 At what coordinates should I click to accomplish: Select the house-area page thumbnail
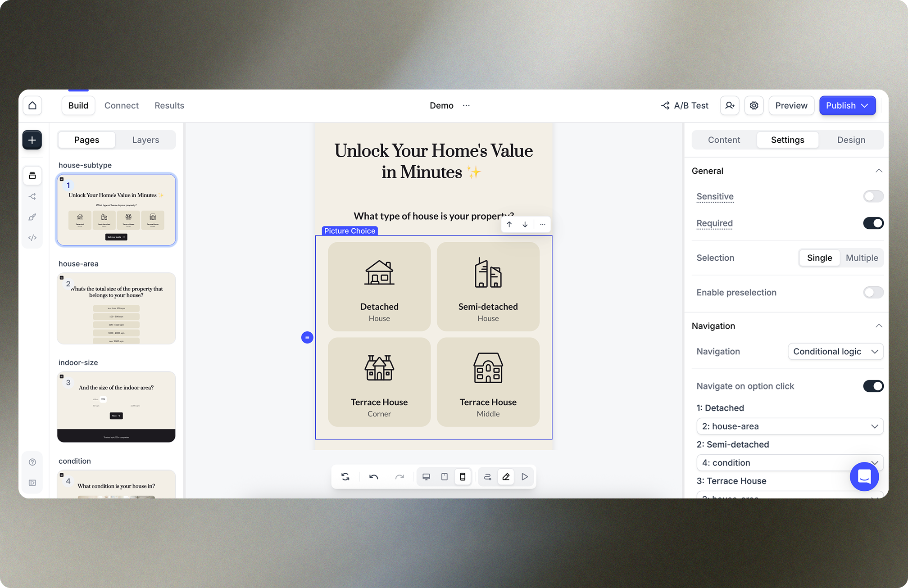116,308
